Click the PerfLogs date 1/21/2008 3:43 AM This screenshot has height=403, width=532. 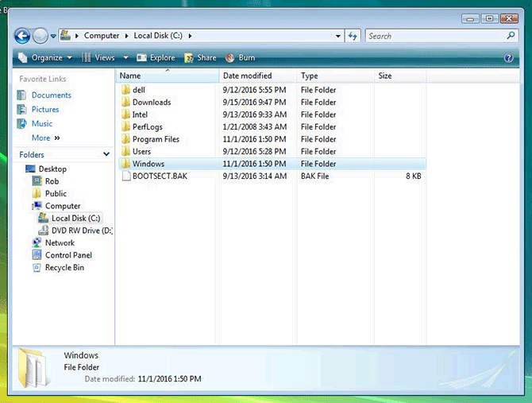coord(254,126)
